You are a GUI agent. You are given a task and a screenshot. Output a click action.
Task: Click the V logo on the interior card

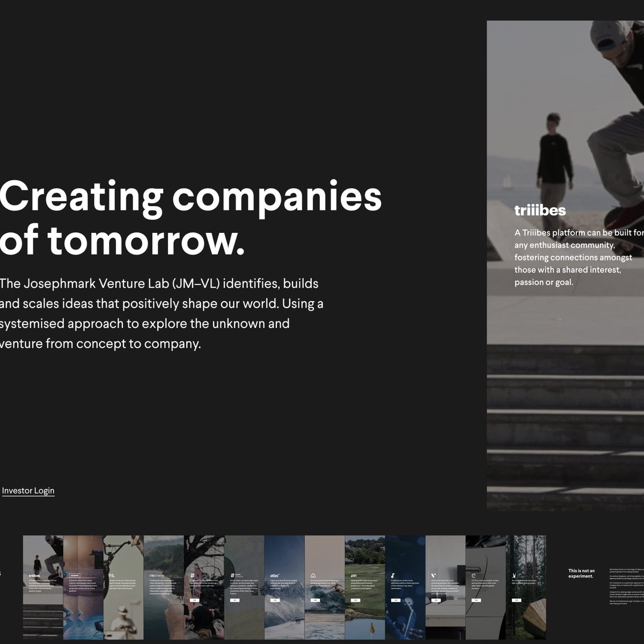[x=434, y=575]
